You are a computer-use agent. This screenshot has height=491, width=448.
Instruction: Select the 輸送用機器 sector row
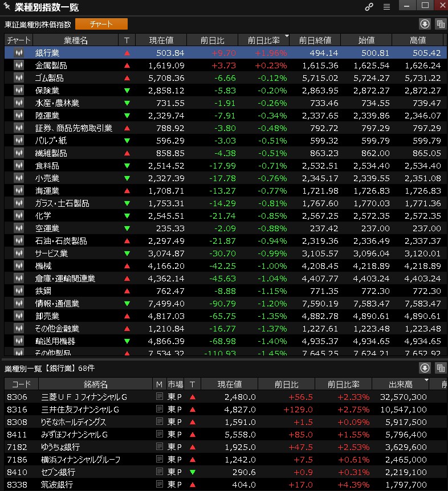click(x=226, y=341)
